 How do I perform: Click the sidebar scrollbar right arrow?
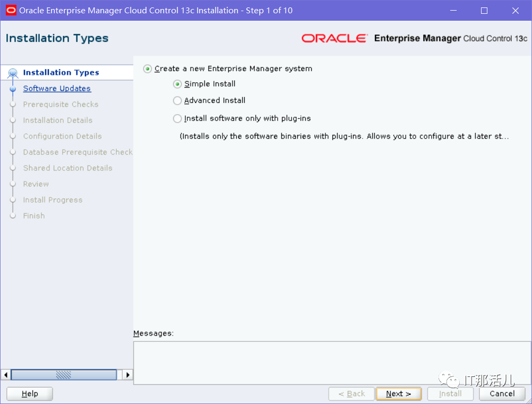[x=127, y=375]
